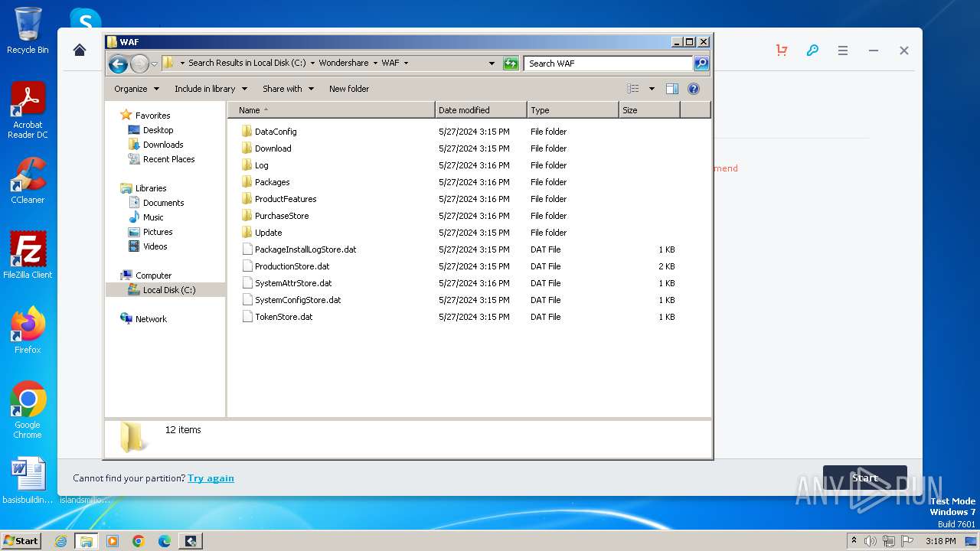This screenshot has height=551, width=980.
Task: Open the shopping cart icon in background app
Action: 782,51
